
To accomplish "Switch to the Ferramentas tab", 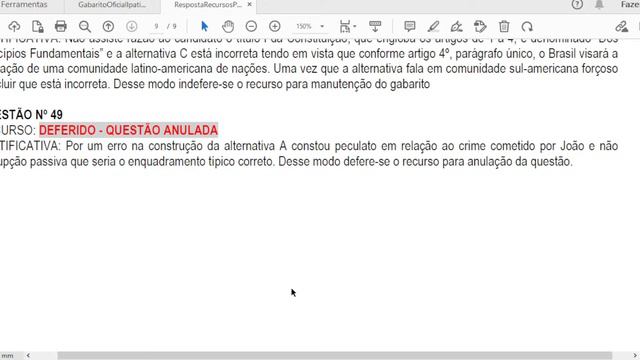I will [24, 4].
